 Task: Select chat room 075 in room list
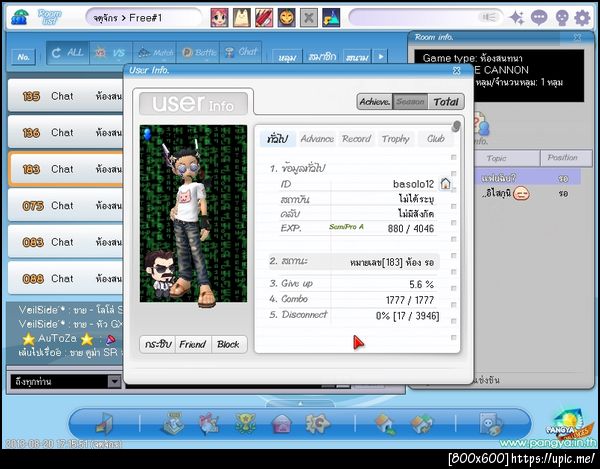click(x=65, y=205)
